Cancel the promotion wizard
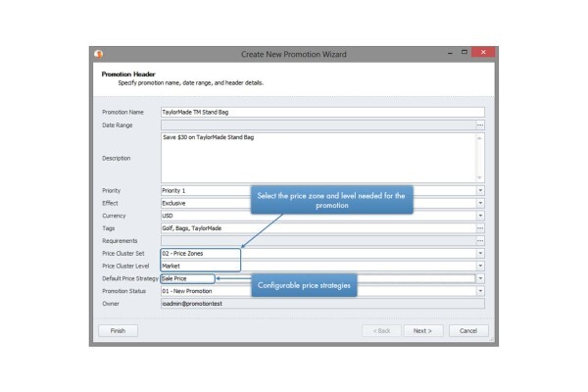 click(x=468, y=331)
